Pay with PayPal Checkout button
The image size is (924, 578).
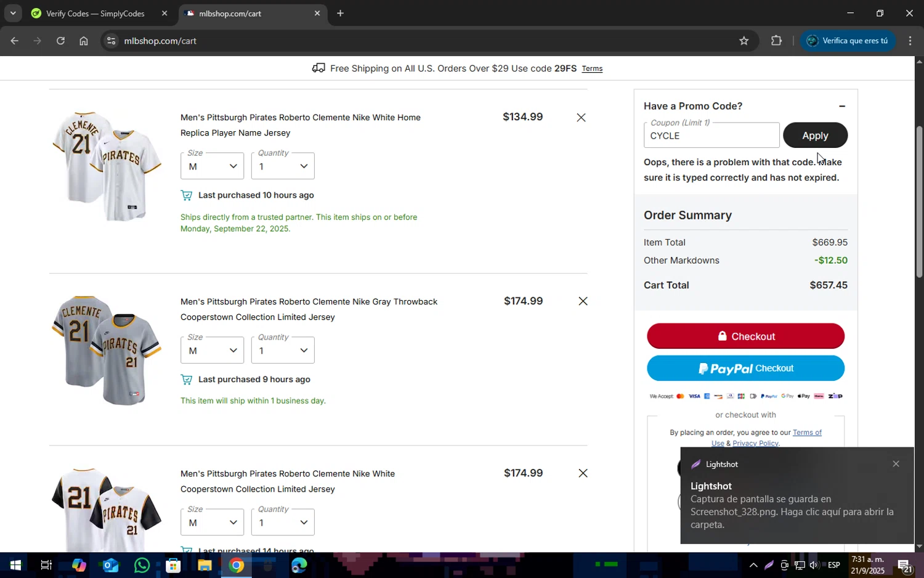pyautogui.click(x=745, y=368)
